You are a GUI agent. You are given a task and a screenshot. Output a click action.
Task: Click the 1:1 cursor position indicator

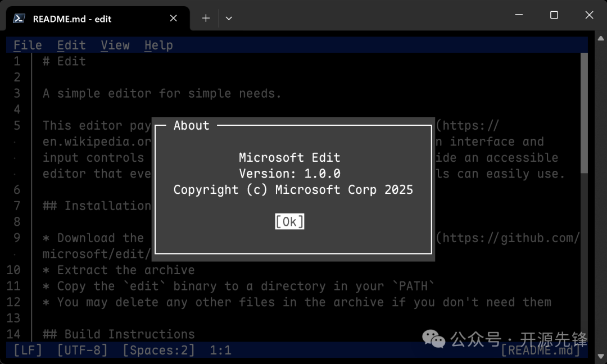220,350
